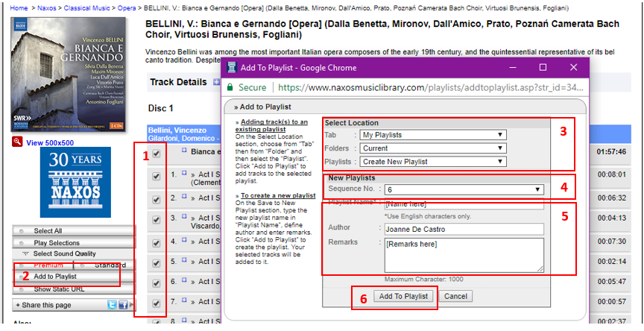Open the View 500x500 link
This screenshot has width=644, height=331.
50,143
